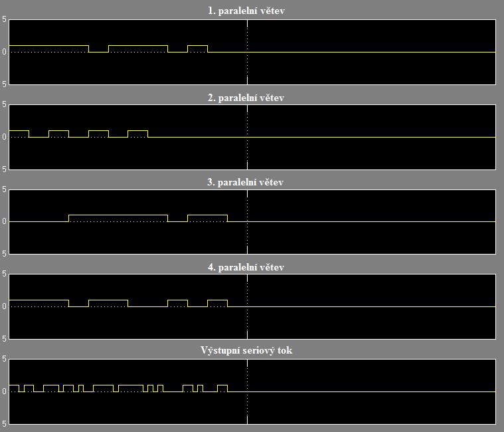Click the 0 tick label of 3. paralelní větev
Screen dimensions: 504x432
tap(4, 221)
